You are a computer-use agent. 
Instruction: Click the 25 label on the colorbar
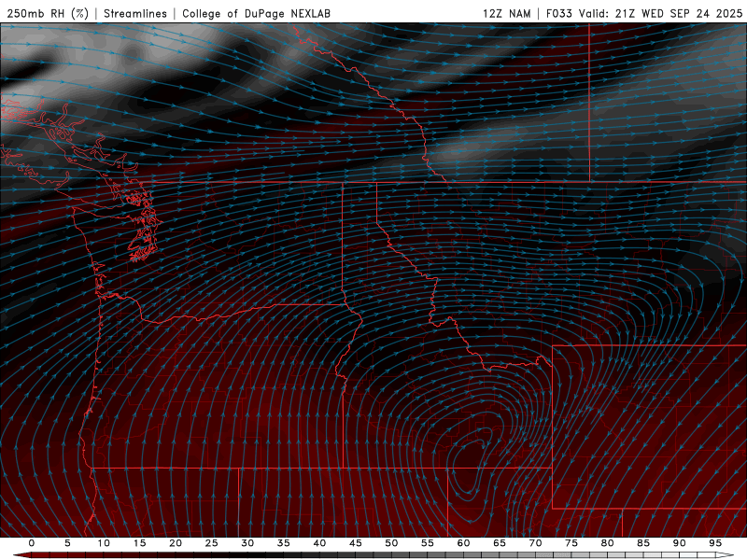click(212, 543)
